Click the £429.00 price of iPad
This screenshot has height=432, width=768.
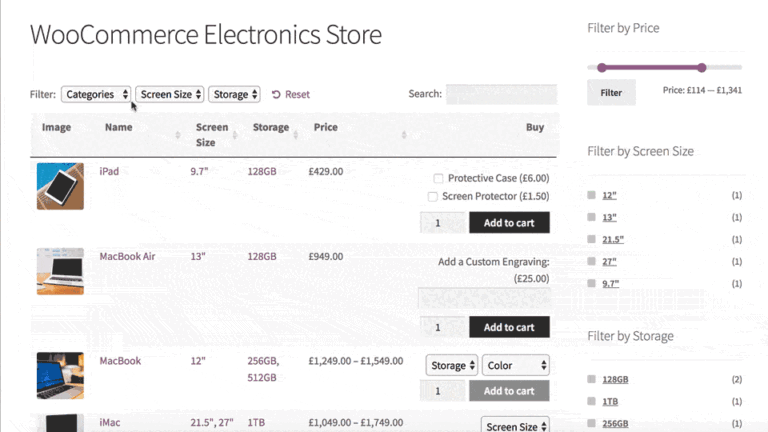326,171
